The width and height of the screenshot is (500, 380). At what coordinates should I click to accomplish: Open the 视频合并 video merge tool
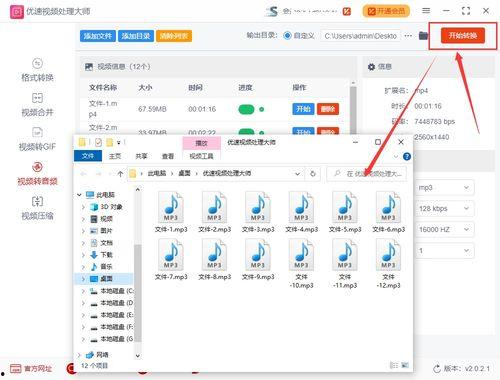point(37,105)
